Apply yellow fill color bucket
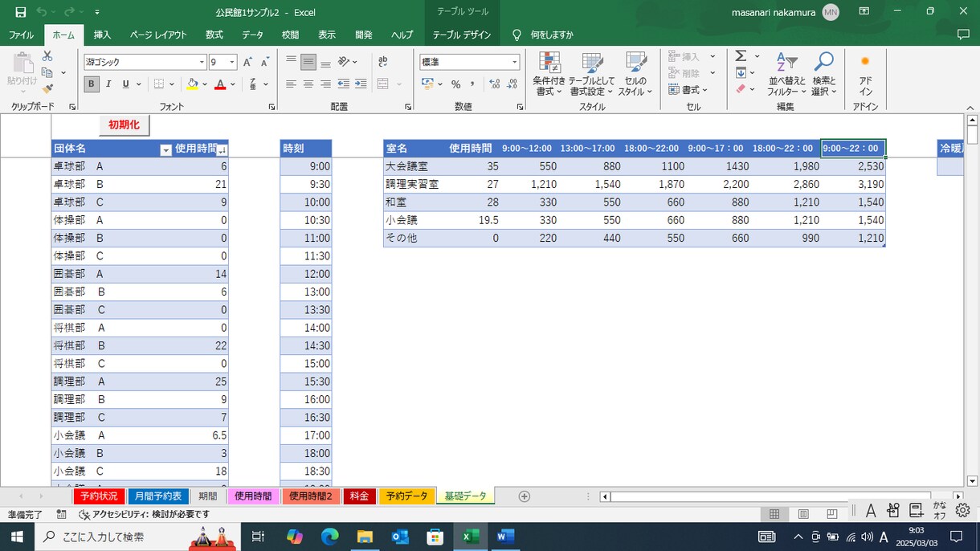 point(192,84)
